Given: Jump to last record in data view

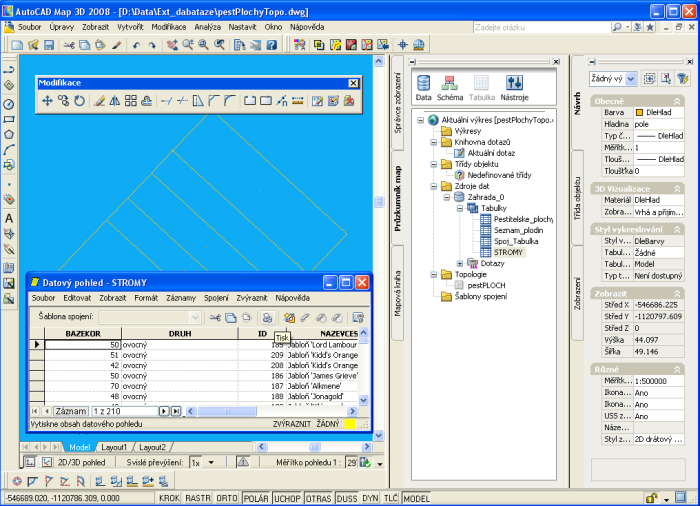Looking at the screenshot, I should (x=176, y=411).
